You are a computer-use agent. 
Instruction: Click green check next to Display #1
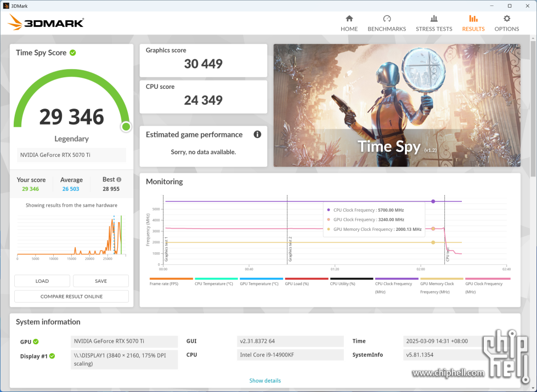point(52,356)
